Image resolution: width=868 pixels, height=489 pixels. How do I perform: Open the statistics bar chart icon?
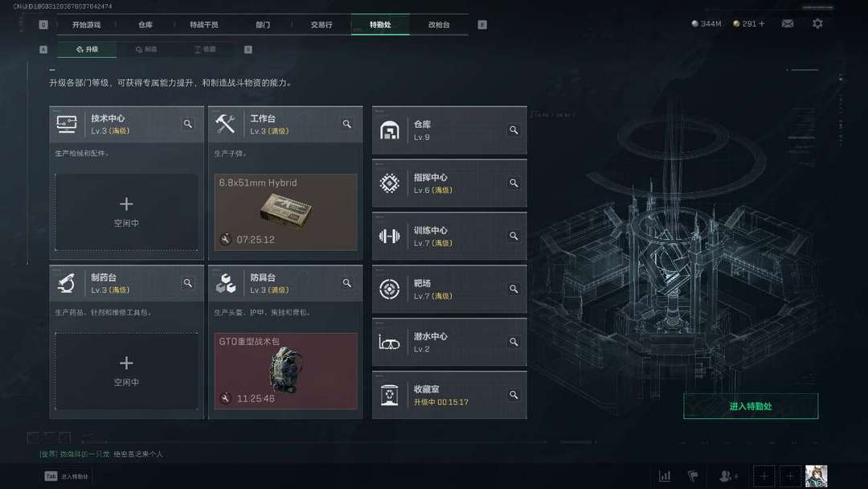coord(665,475)
